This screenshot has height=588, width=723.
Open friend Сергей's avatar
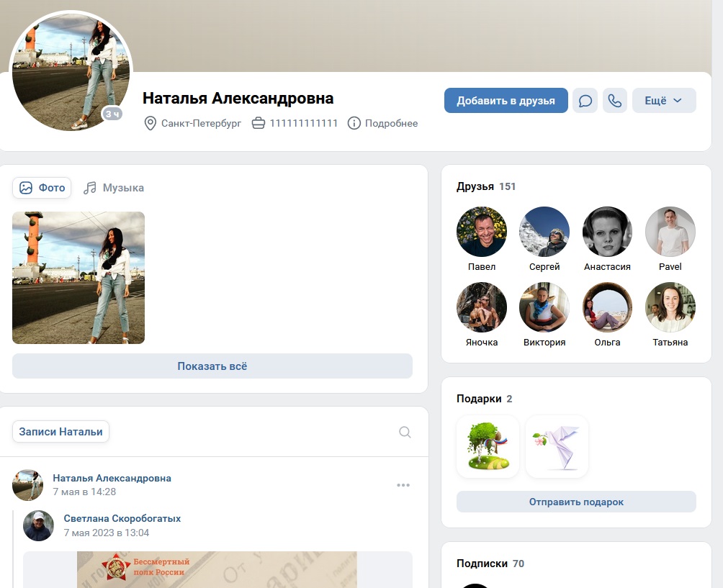coord(544,232)
